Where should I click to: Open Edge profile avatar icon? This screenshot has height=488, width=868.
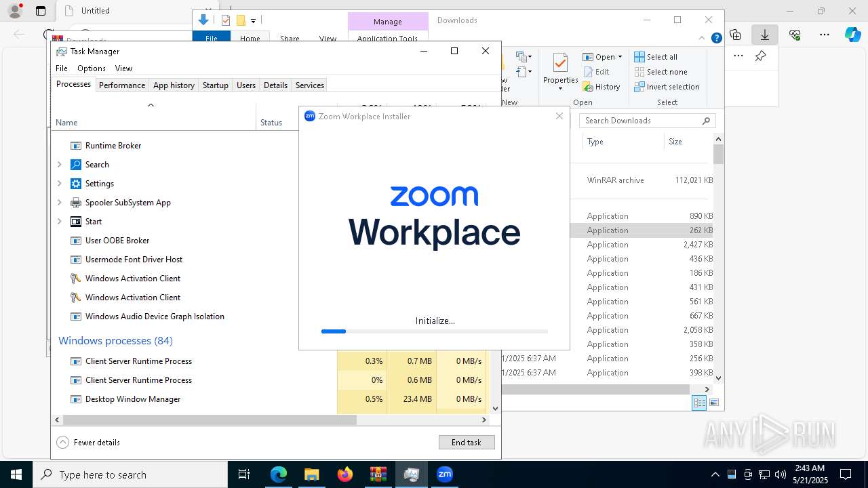14,11
